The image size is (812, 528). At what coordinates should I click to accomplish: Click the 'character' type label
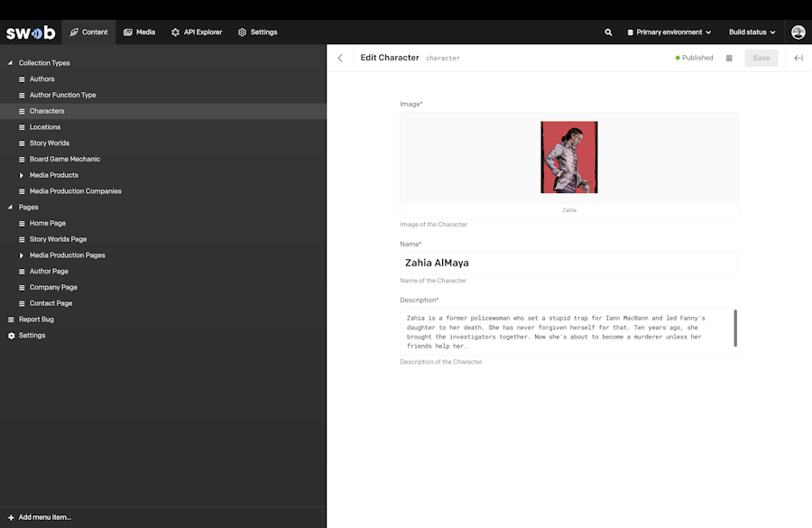click(x=443, y=58)
